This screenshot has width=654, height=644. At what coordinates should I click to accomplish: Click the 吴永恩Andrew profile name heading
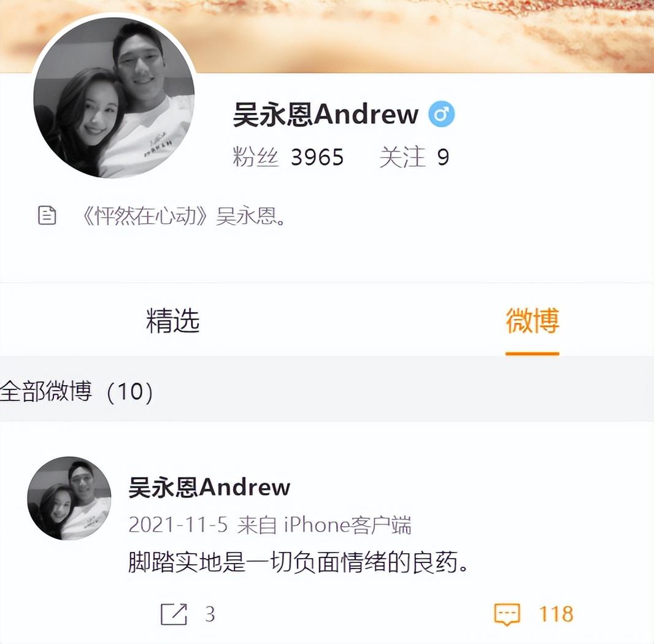point(326,114)
